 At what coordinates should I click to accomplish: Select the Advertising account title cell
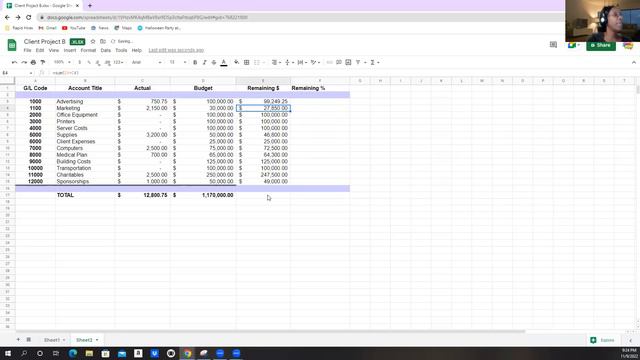(x=85, y=101)
